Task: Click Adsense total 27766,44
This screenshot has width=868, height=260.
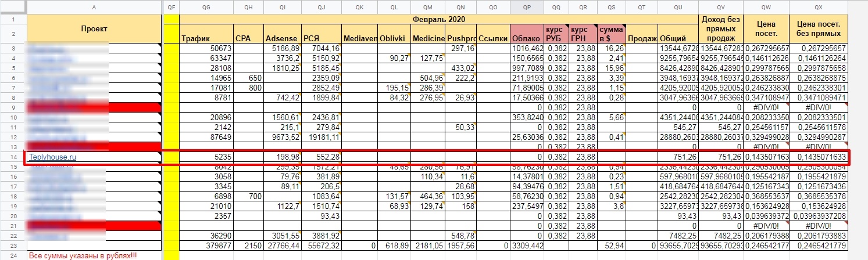Action: coord(282,245)
